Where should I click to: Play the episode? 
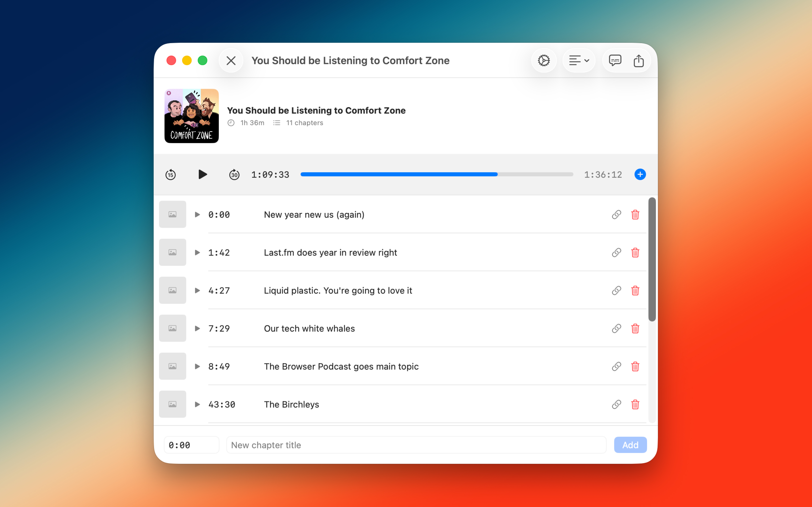coord(202,174)
